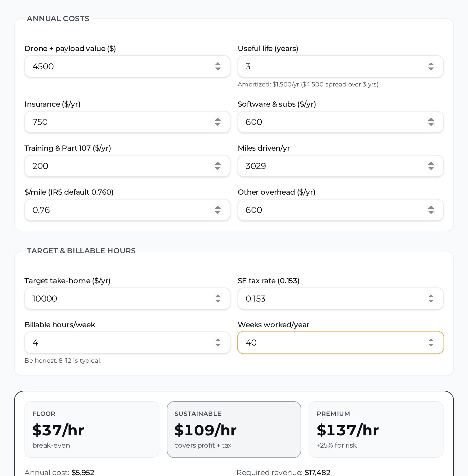Select the Insurance ($/yr) input
This screenshot has height=476, width=468.
pos(127,122)
